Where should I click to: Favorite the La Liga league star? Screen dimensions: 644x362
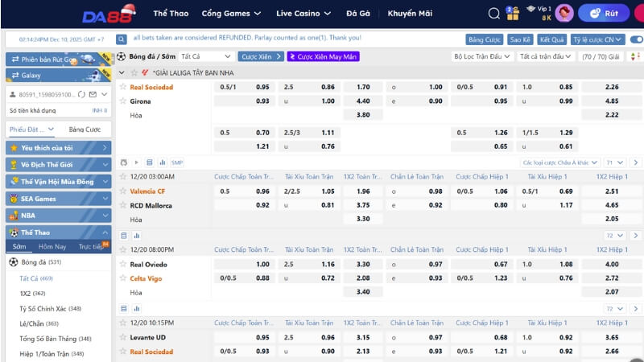(x=134, y=72)
